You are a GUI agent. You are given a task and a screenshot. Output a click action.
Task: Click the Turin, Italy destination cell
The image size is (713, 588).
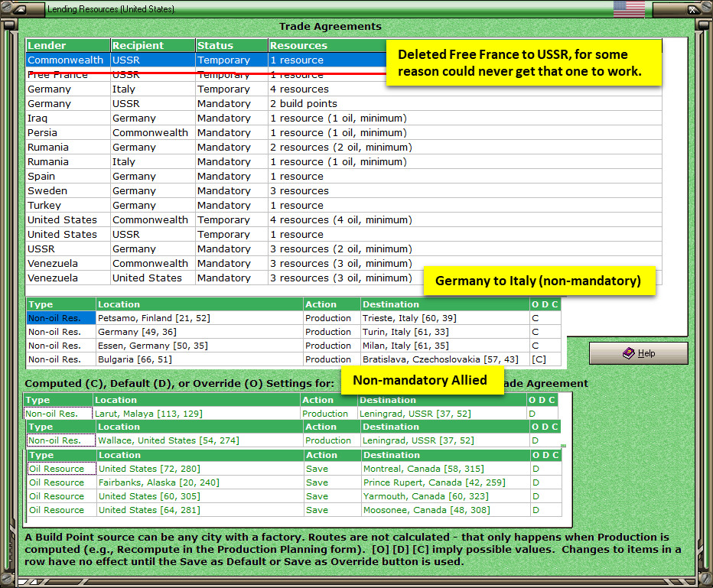(445, 332)
